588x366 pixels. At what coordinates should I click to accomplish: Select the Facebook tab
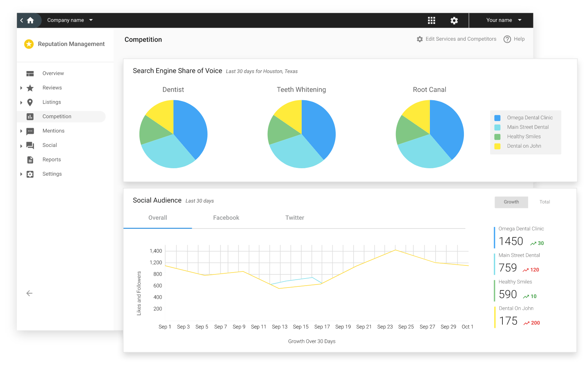(x=226, y=218)
